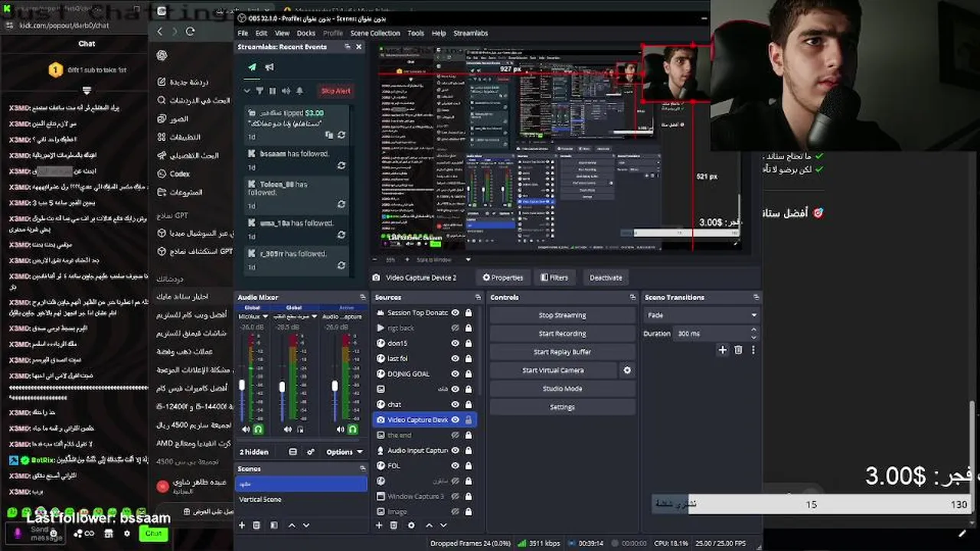Unlock the Video Capture Device source
Image resolution: width=980 pixels, height=551 pixels.
point(469,420)
